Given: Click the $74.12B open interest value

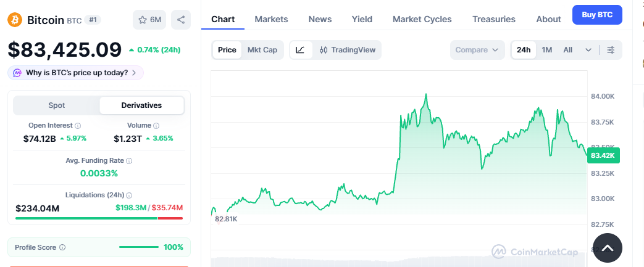Looking at the screenshot, I should coord(40,139).
